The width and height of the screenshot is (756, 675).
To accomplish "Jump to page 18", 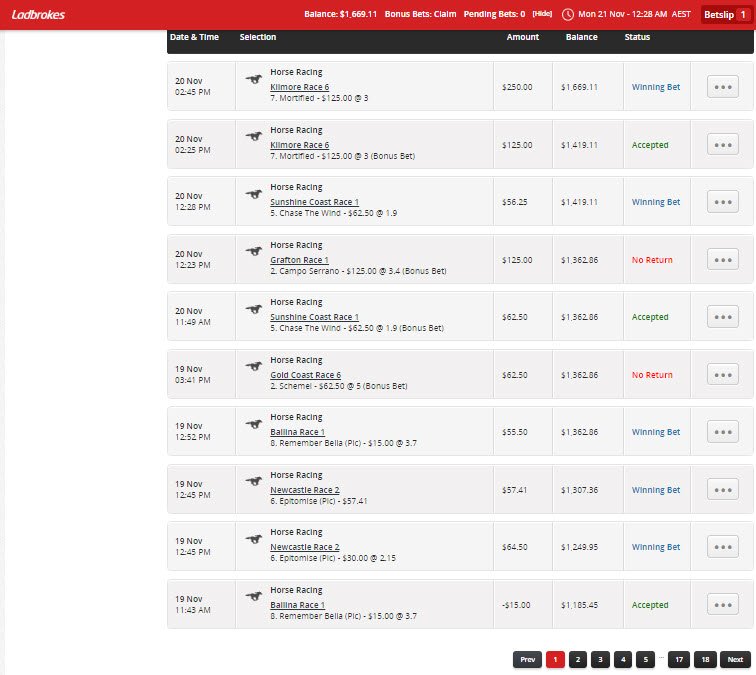I will point(705,659).
